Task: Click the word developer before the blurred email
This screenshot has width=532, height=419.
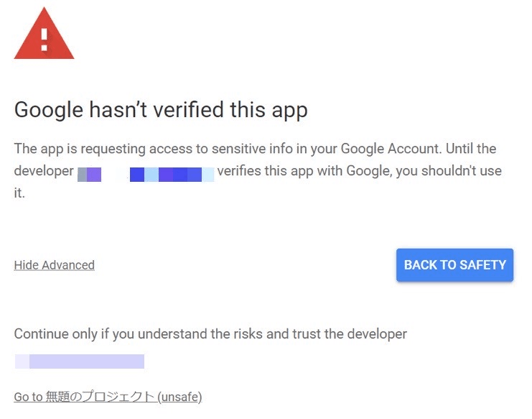Action: (44, 171)
